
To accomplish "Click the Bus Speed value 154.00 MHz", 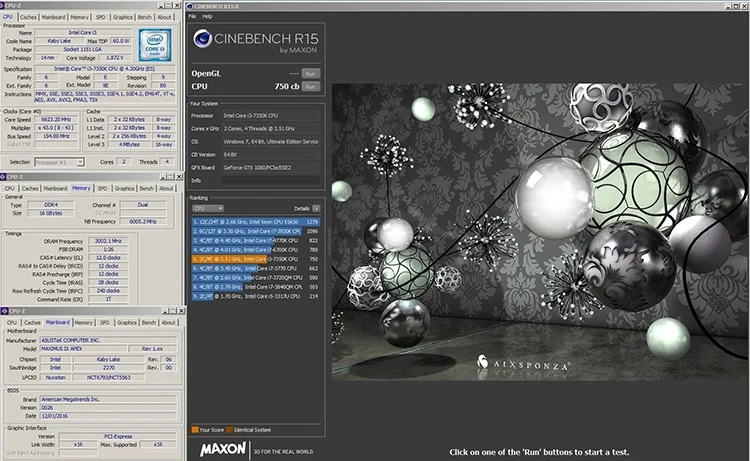I will (56, 136).
